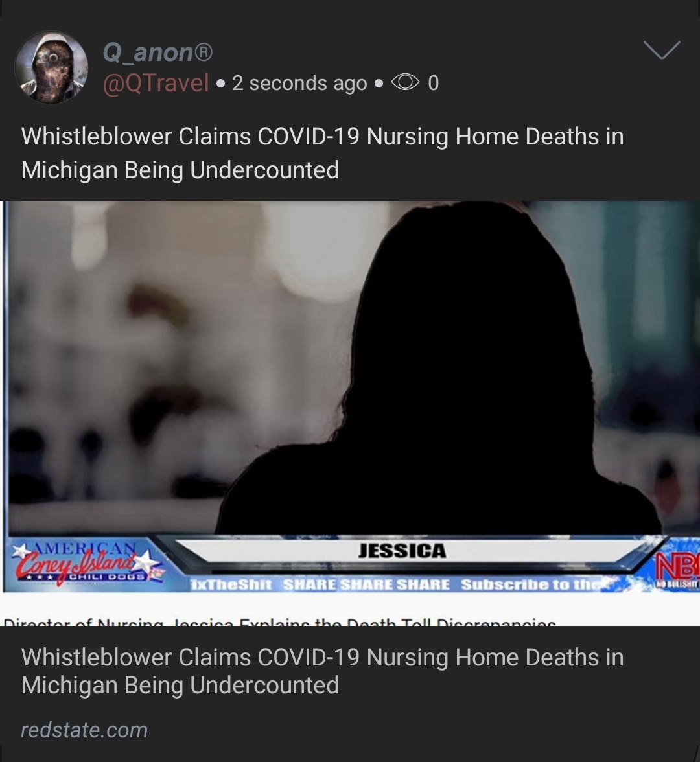700x762 pixels.
Task: Click the JESSICA name banner
Action: [402, 551]
